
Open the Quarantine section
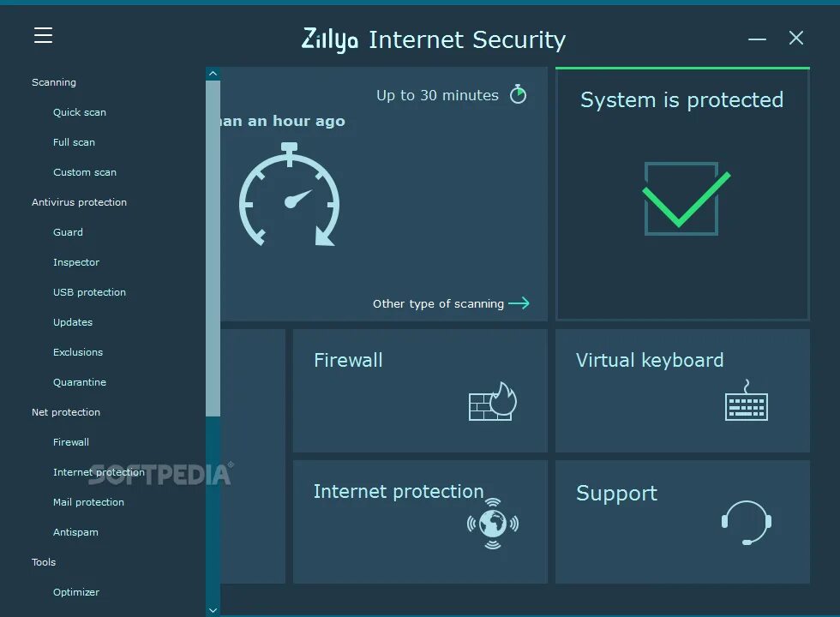click(80, 382)
